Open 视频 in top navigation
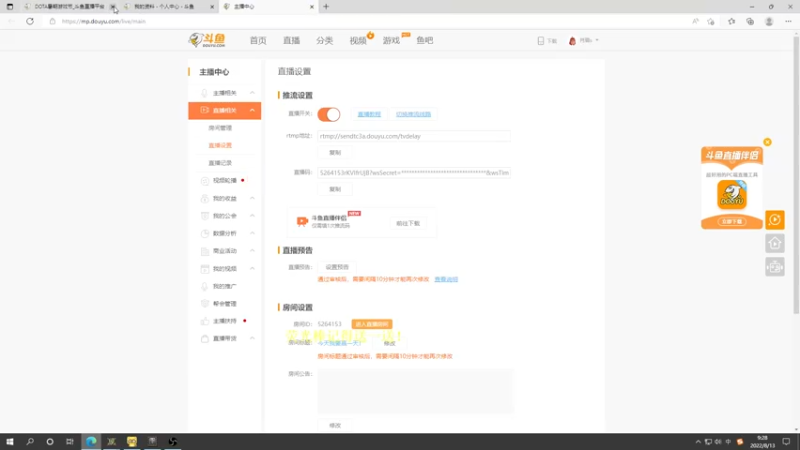Viewport: 800px width, 450px height. point(358,40)
